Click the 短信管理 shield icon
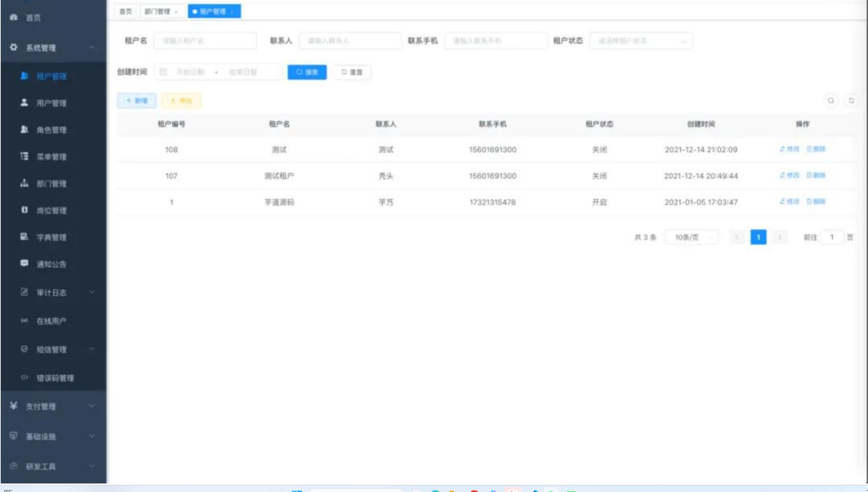868x492 pixels. point(24,349)
